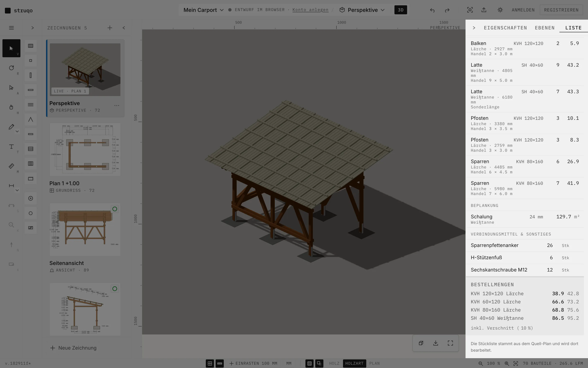Screen dimensions: 588x368
Task: Zoom out with the minus magnifier
Action: pyautogui.click(x=480, y=363)
